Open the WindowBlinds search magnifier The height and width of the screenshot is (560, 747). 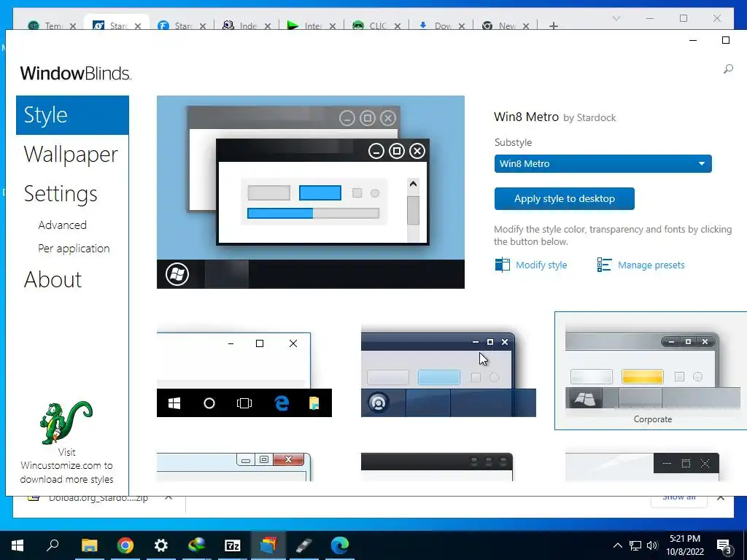coord(728,69)
